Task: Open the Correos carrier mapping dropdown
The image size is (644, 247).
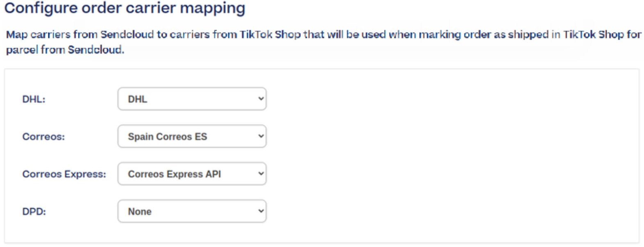Action: (192, 136)
